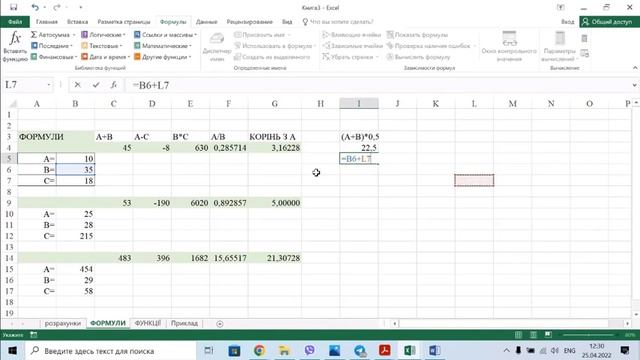Click Trace Dependents (Зависимые ячейки)

point(352,46)
